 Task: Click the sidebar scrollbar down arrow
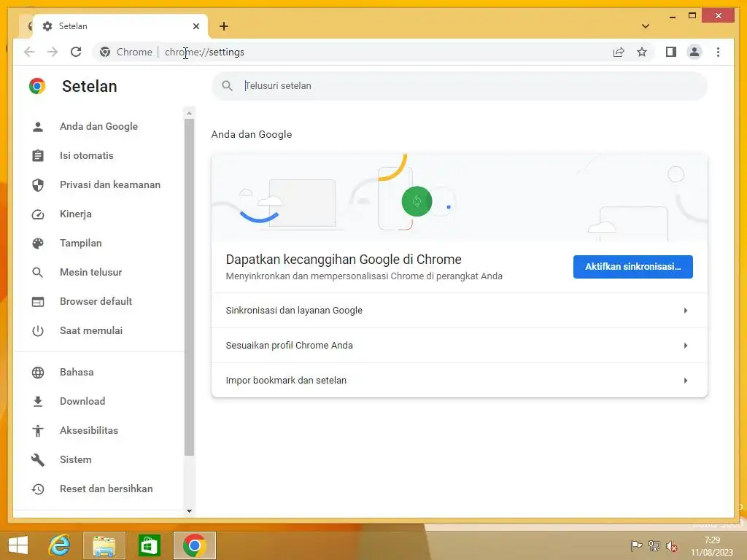coord(189,511)
